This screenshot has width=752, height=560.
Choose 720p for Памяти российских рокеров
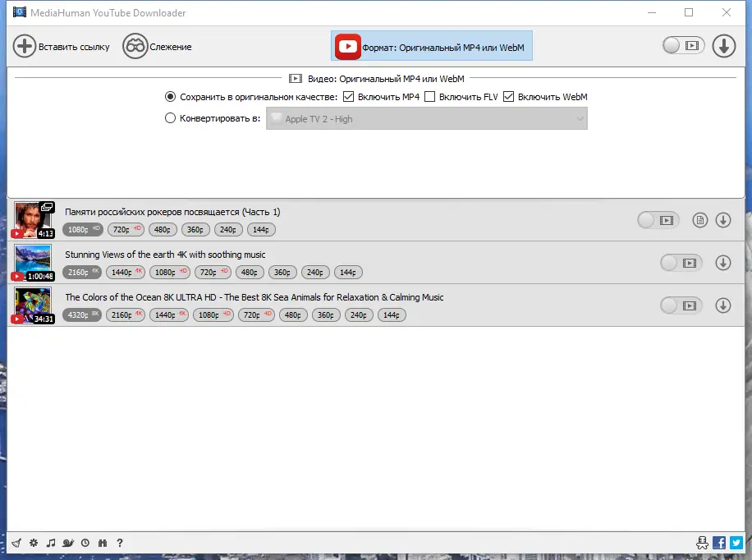coord(126,230)
